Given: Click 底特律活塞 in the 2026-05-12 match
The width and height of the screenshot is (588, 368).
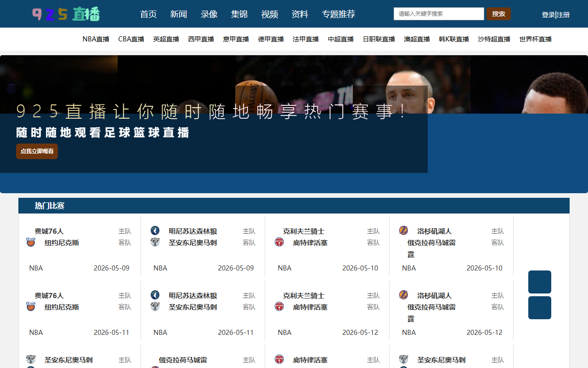Looking at the screenshot, I should pos(310,307).
